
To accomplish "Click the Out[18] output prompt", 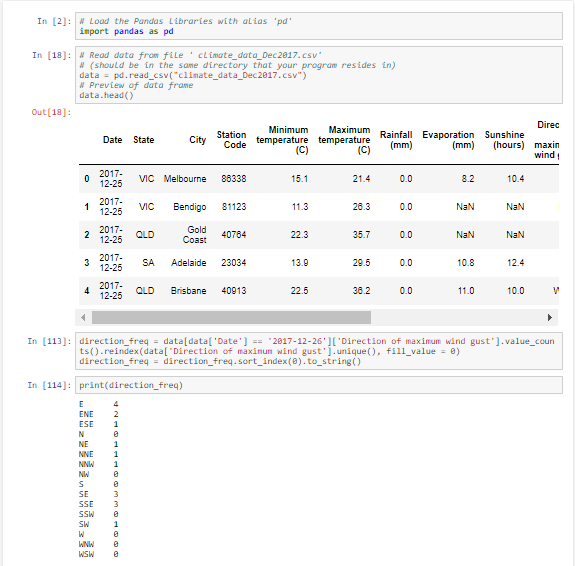I will 51,112.
